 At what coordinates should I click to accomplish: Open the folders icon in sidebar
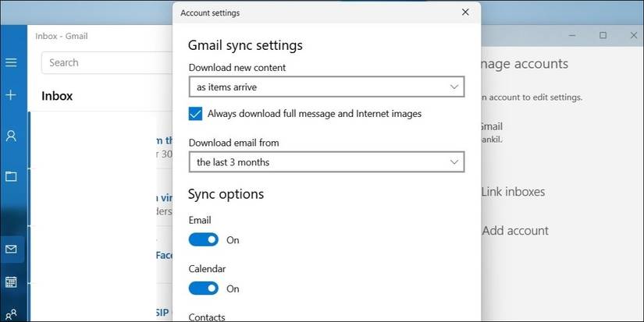tap(11, 176)
